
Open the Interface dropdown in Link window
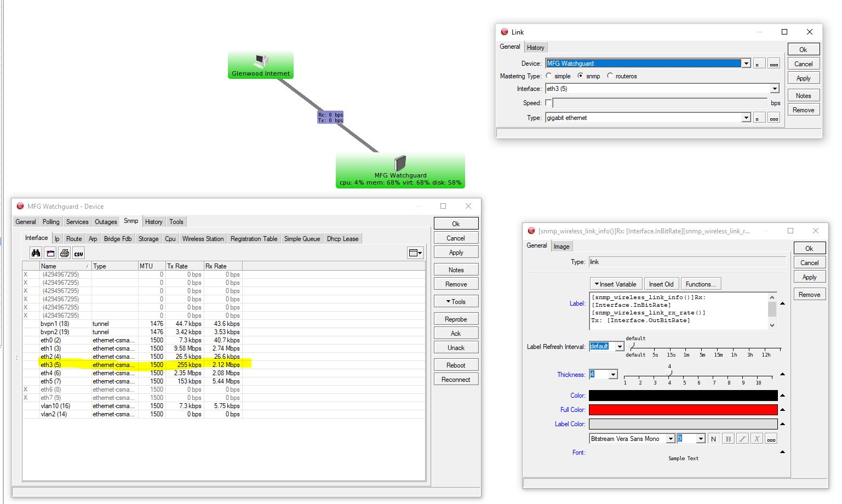[775, 89]
